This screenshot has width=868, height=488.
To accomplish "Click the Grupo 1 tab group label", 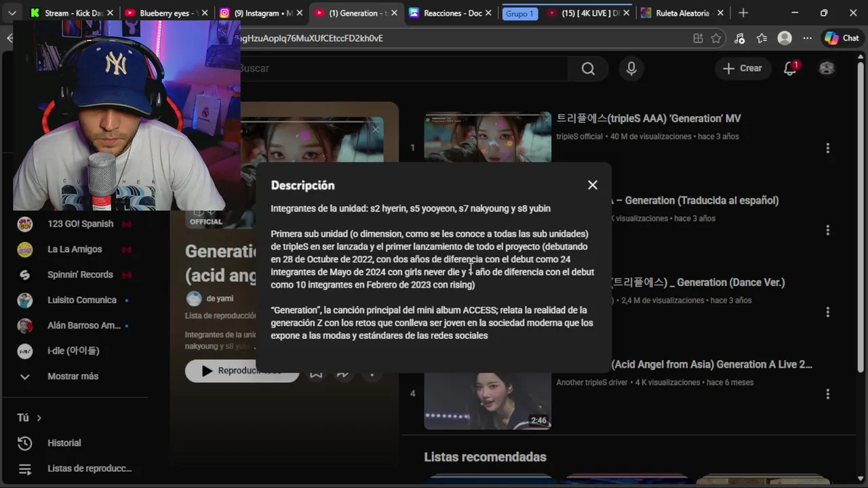I will tap(519, 14).
